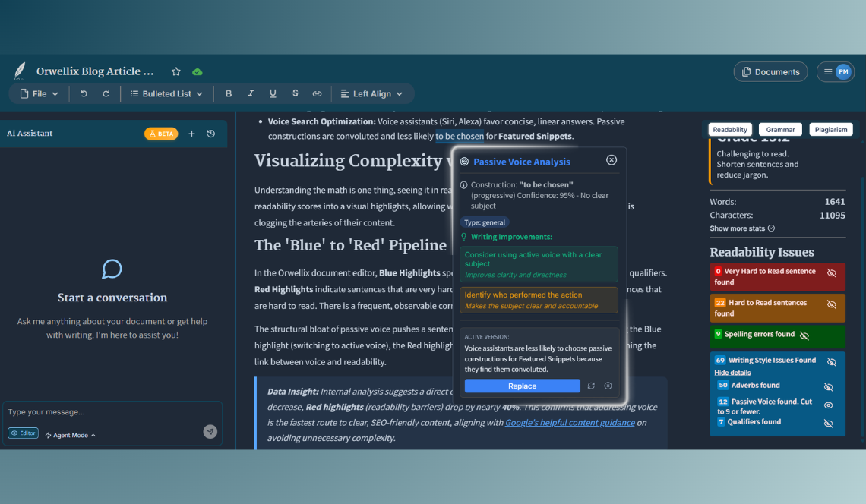Image resolution: width=866 pixels, height=504 pixels.
Task: Open the AI Assistant conversation history
Action: [x=211, y=134]
